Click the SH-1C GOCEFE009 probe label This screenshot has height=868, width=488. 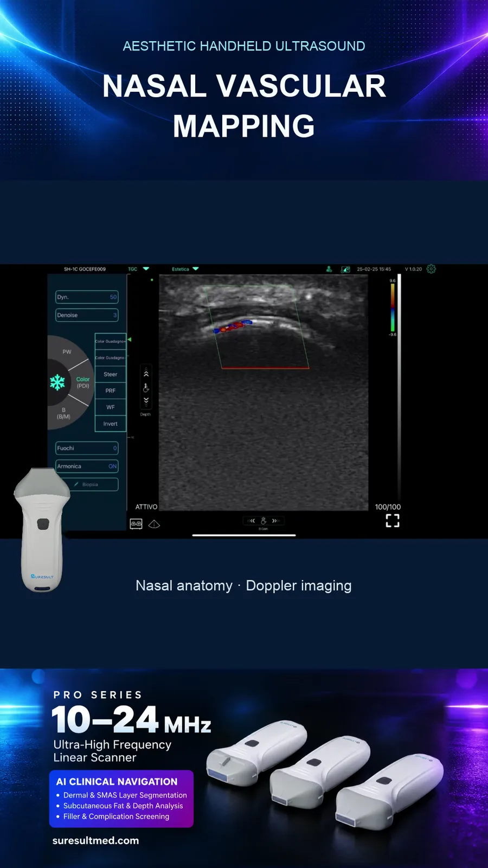click(x=85, y=269)
